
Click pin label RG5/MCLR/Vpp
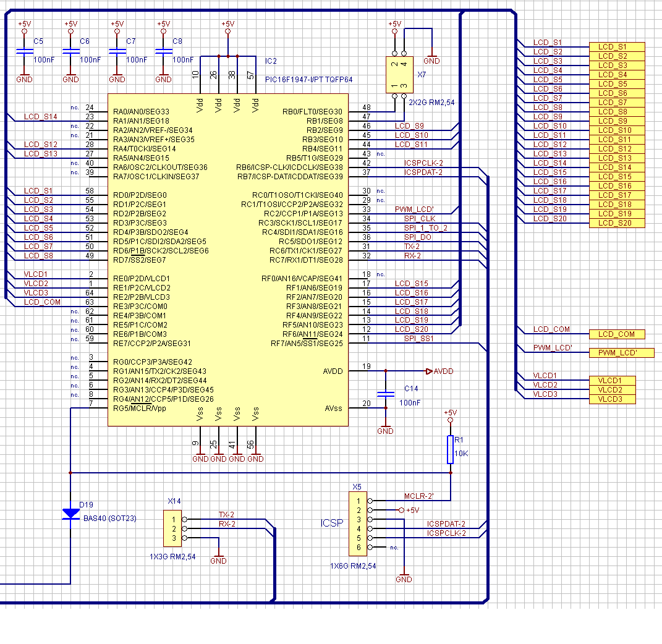139,409
